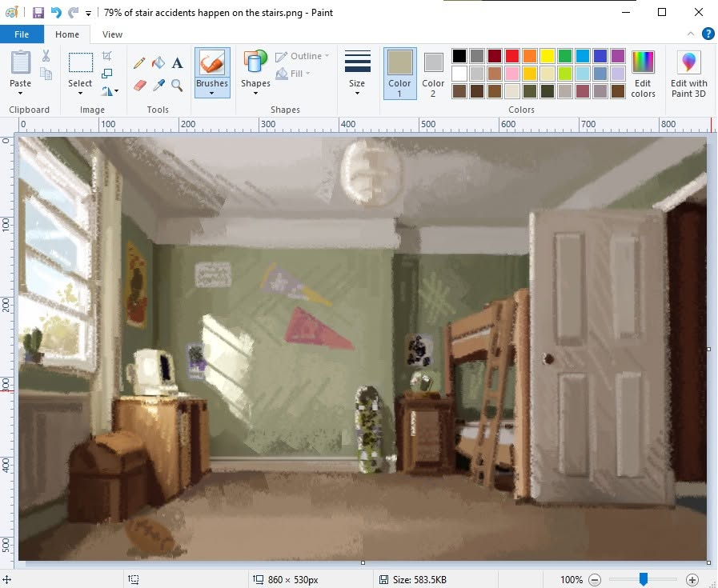This screenshot has width=718, height=588.
Task: Activate Color 2 selector
Action: pos(433,74)
